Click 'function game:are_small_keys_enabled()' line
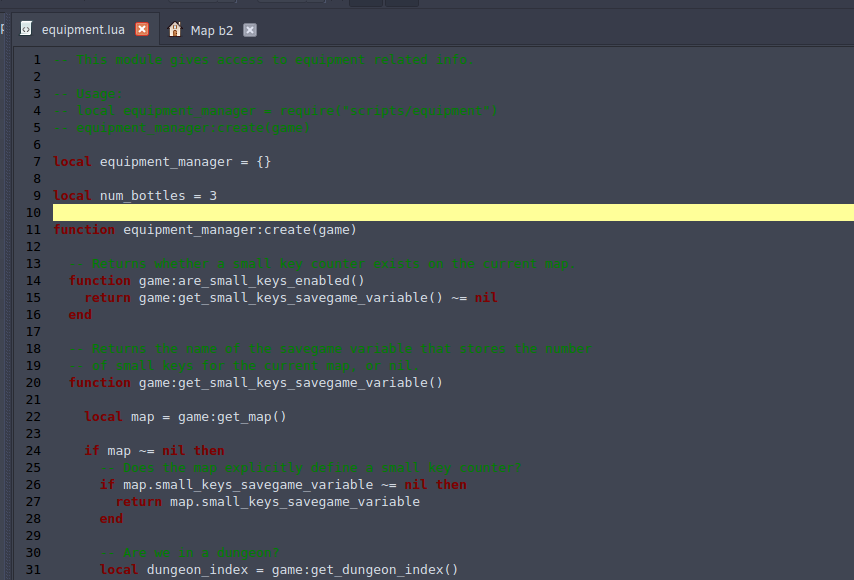Viewport: 854px width, 580px height. [216, 280]
